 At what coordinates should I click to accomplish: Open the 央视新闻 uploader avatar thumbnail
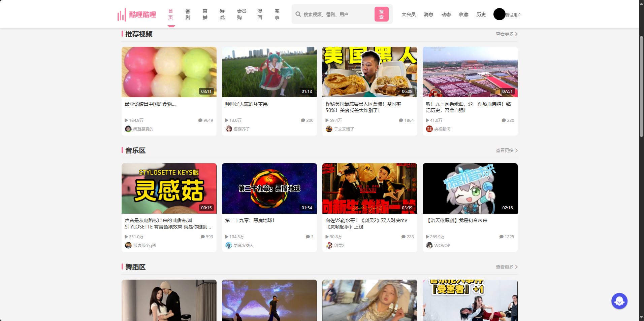429,129
